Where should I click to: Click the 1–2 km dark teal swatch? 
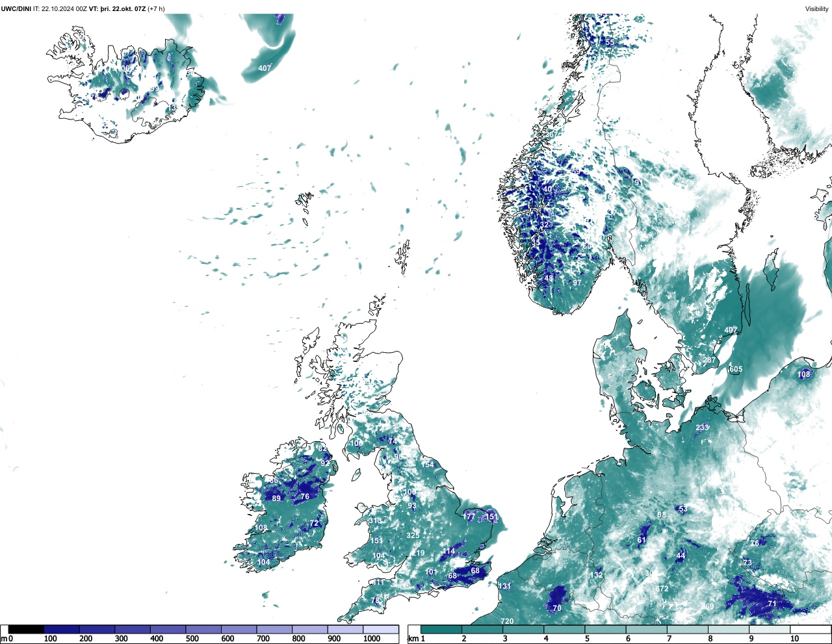coord(441,629)
